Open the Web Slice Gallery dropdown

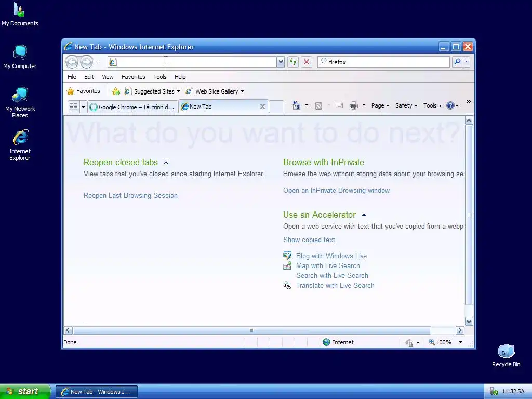tap(215, 91)
